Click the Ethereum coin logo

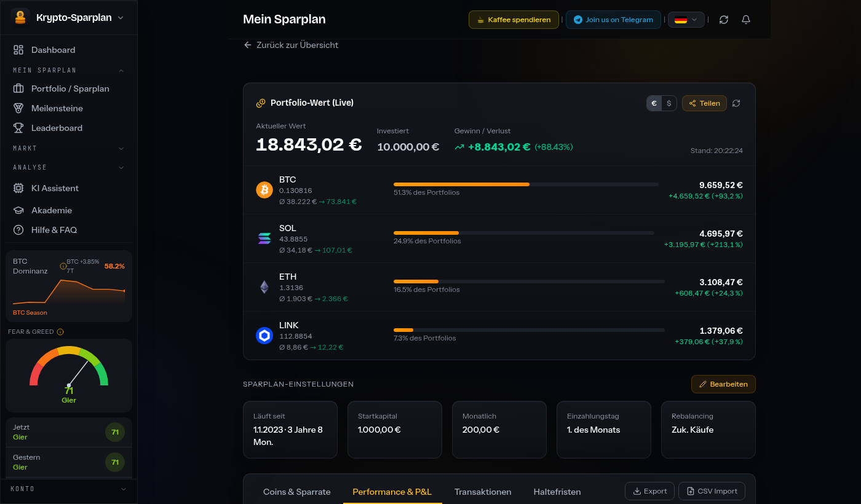pos(264,287)
